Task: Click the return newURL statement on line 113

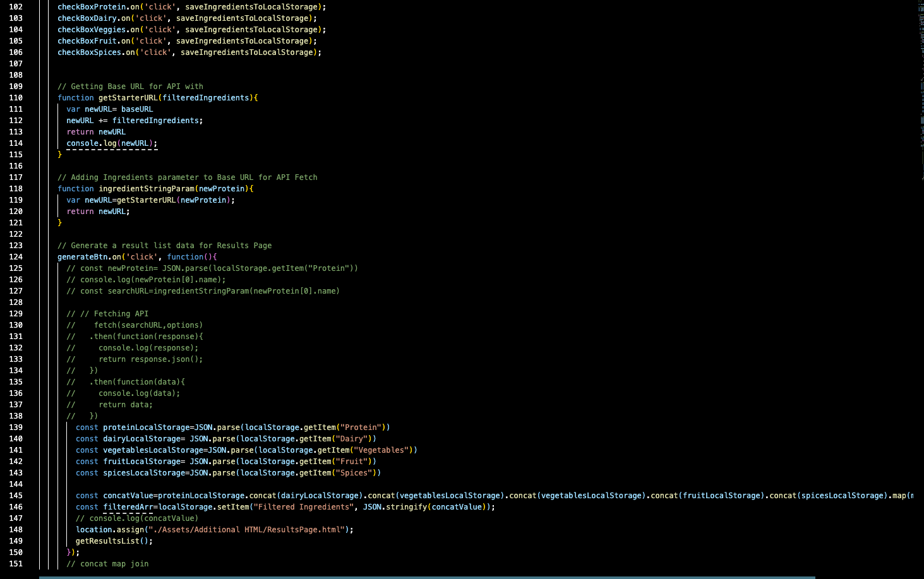Action: point(95,131)
